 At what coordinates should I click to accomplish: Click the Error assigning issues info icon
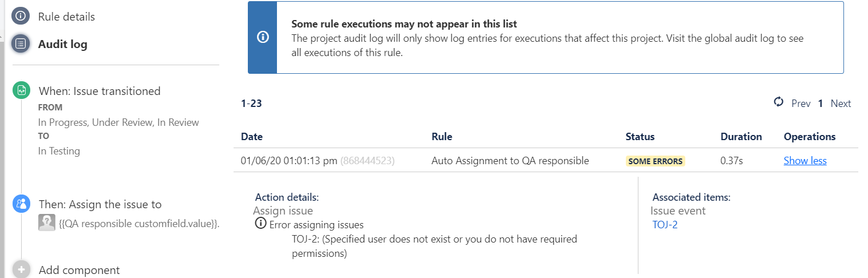click(x=260, y=224)
